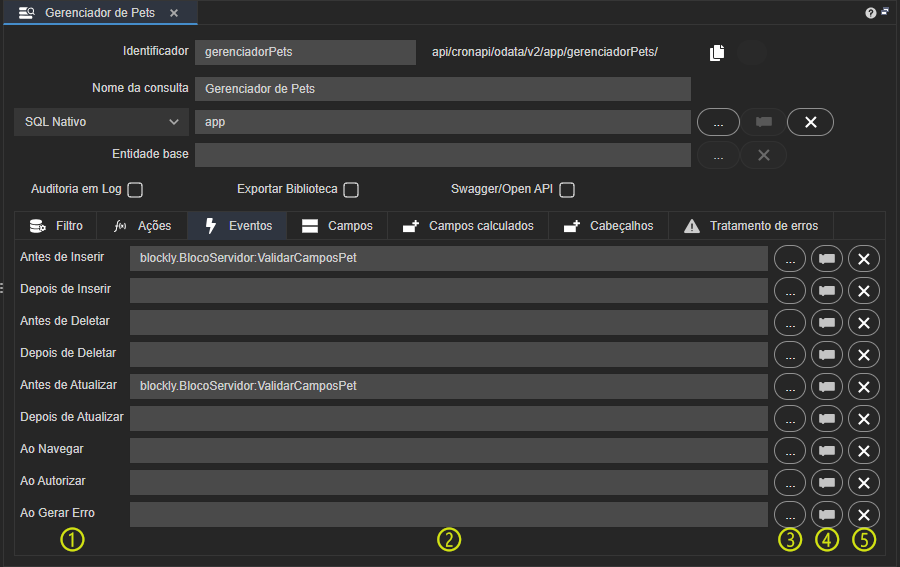Screen dimensions: 900x567
Task: Clear the SQL Nativo app source
Action: pyautogui.click(x=810, y=122)
